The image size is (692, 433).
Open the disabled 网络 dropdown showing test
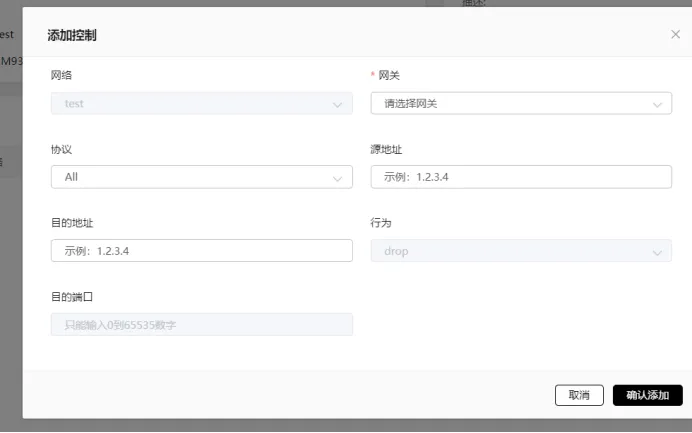[202, 103]
